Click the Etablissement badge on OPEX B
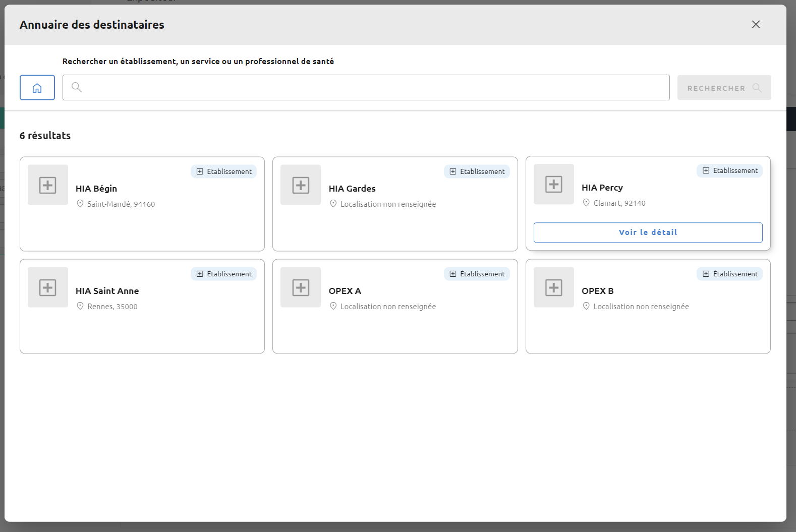 [x=730, y=274]
